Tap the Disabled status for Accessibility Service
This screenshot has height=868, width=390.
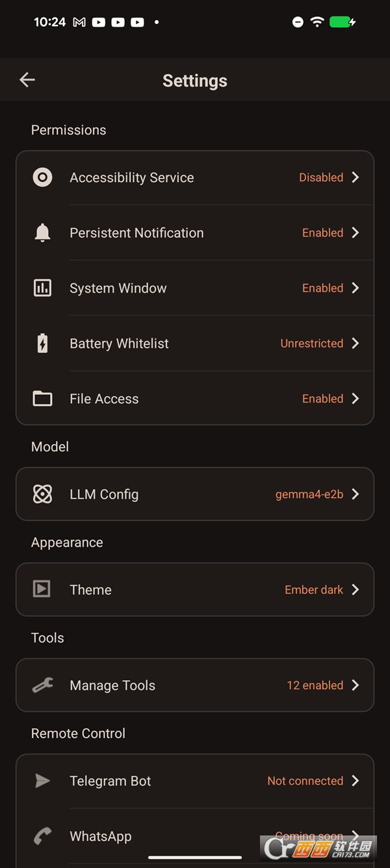coord(321,178)
